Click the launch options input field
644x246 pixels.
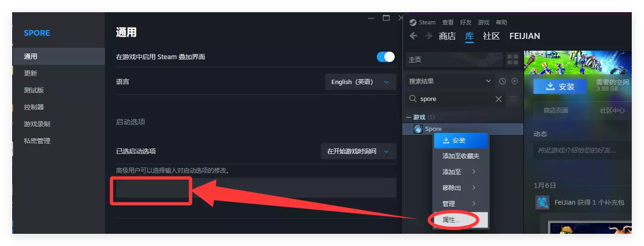(x=256, y=188)
